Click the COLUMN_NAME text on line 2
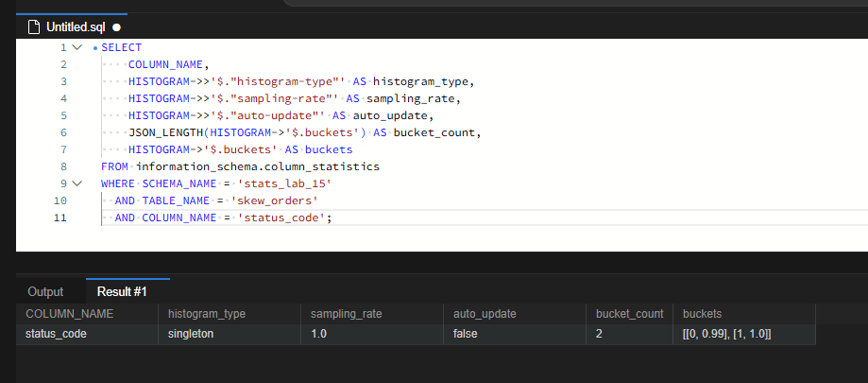 click(165, 65)
